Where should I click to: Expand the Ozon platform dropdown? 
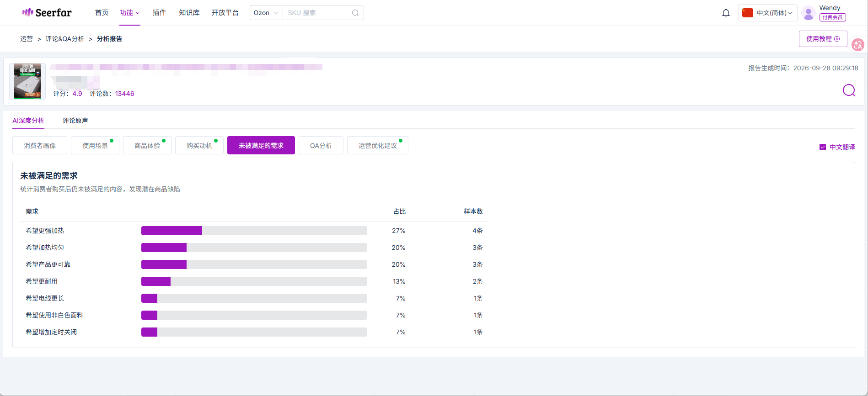coord(266,13)
